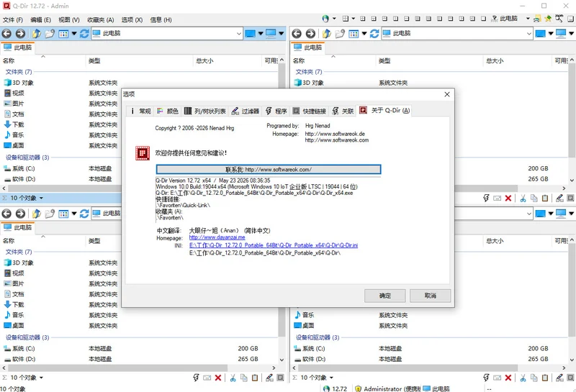The width and height of the screenshot is (576, 392).
Task: Click the copy icon in bottom-left pane
Action: 243,378
